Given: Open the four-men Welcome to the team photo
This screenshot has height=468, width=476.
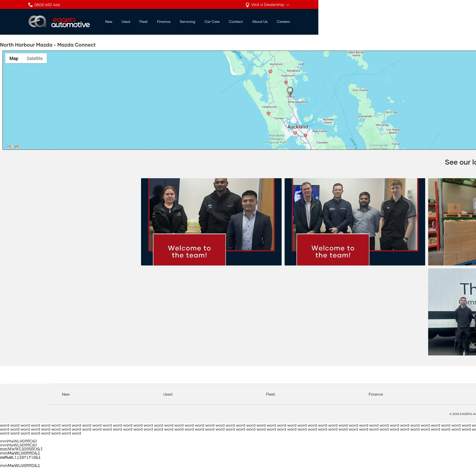Looking at the screenshot, I should pyautogui.click(x=355, y=222).
